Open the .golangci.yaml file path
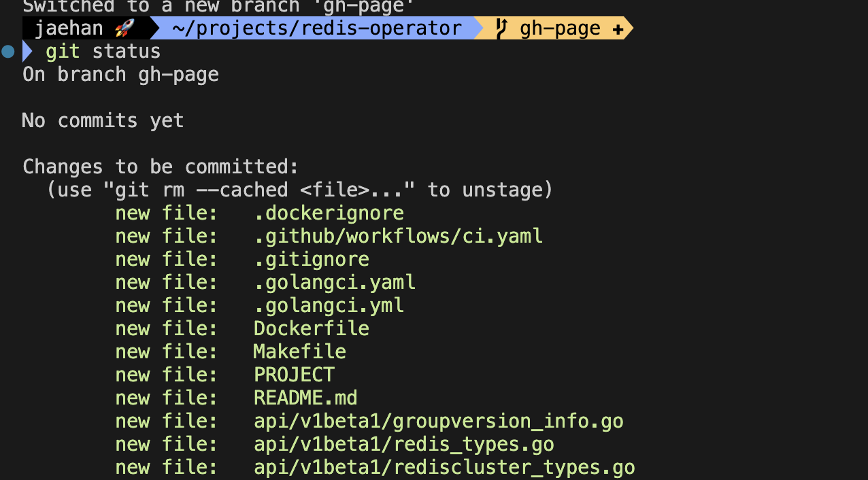868x480 pixels. (x=335, y=282)
